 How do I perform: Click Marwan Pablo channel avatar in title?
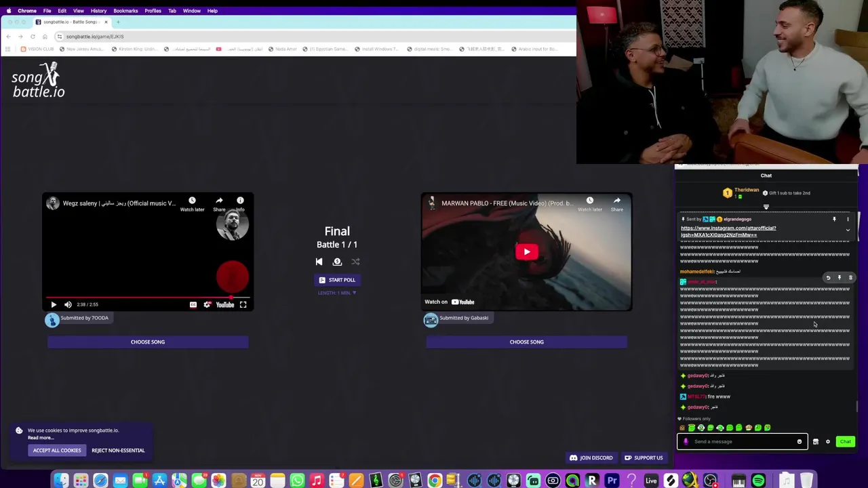coord(431,203)
